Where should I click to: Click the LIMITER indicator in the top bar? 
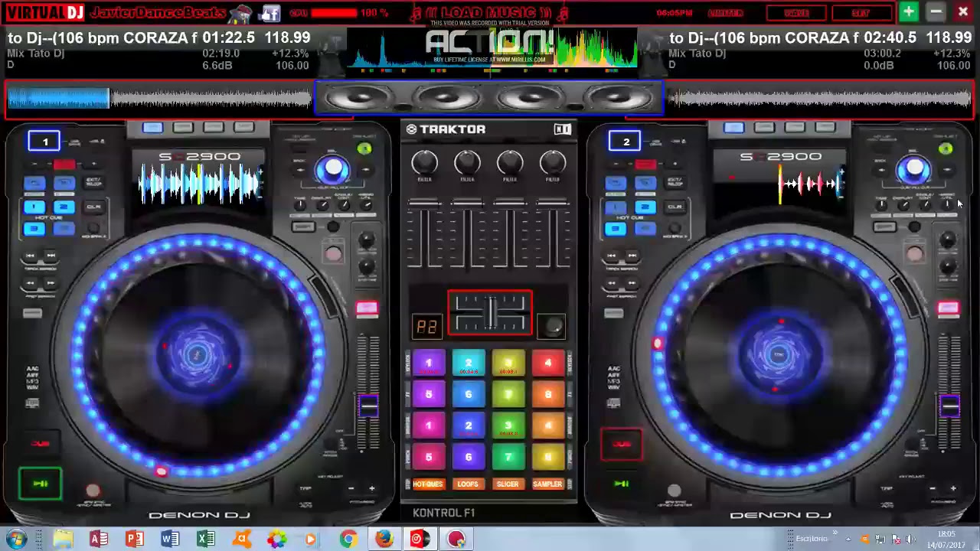coord(725,13)
